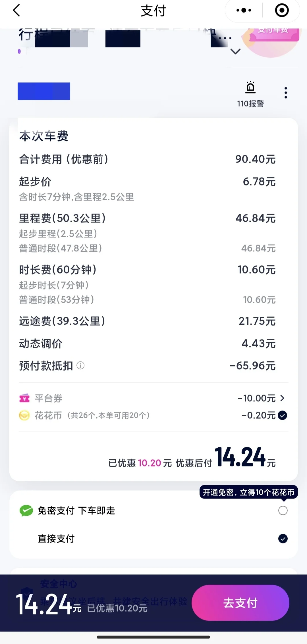Expand the trip details chevron
This screenshot has height=644, width=307.
[x=235, y=51]
